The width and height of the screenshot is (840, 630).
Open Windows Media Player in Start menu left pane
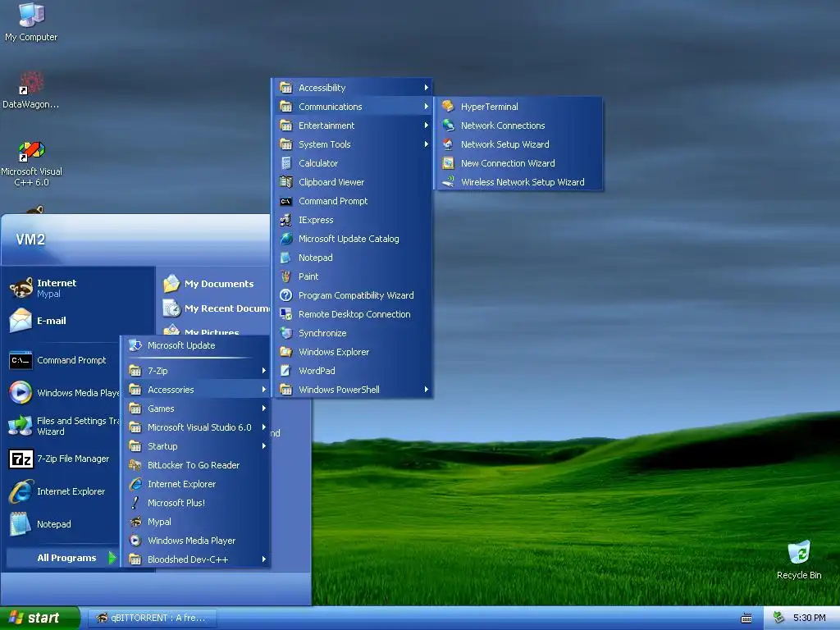coord(62,393)
